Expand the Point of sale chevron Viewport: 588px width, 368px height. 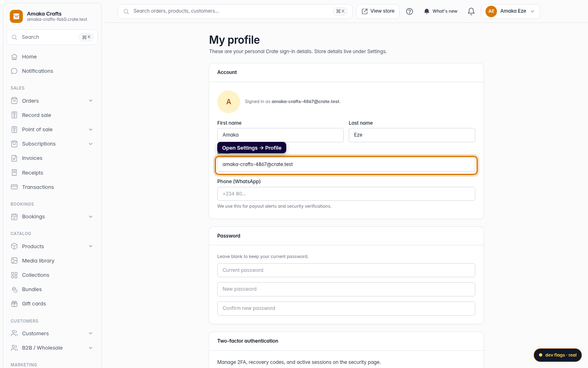[91, 130]
